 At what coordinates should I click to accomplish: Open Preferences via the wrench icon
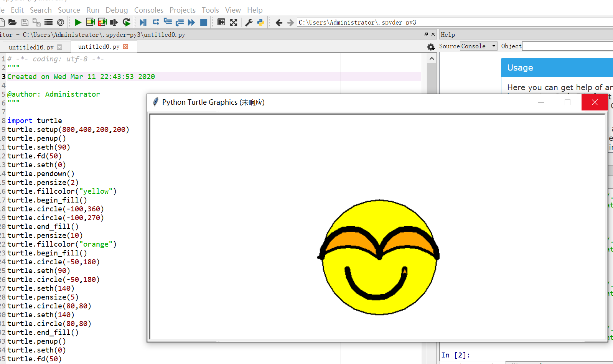tap(249, 23)
